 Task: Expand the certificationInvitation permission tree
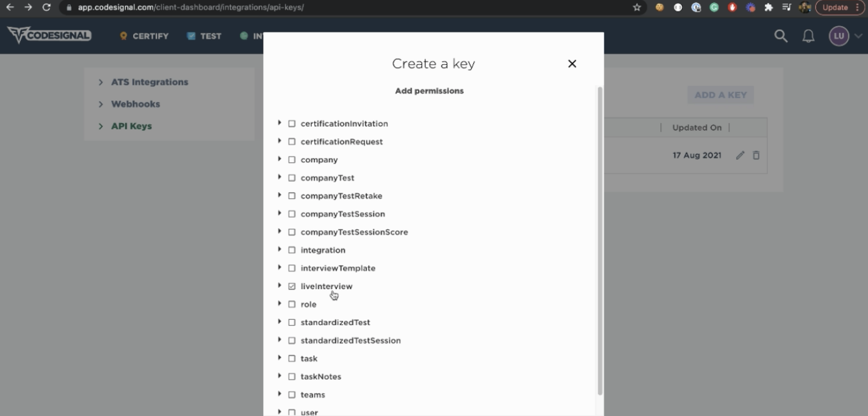click(280, 123)
